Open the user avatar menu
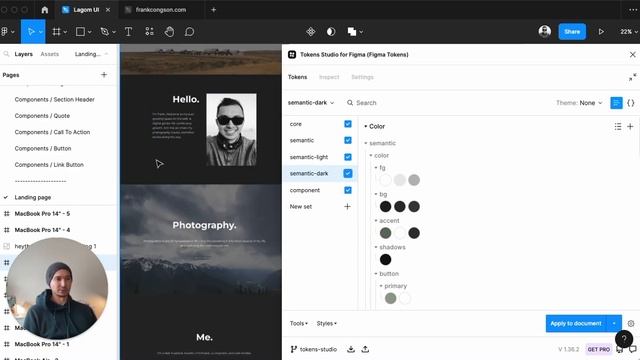The height and width of the screenshot is (360, 640). [544, 31]
